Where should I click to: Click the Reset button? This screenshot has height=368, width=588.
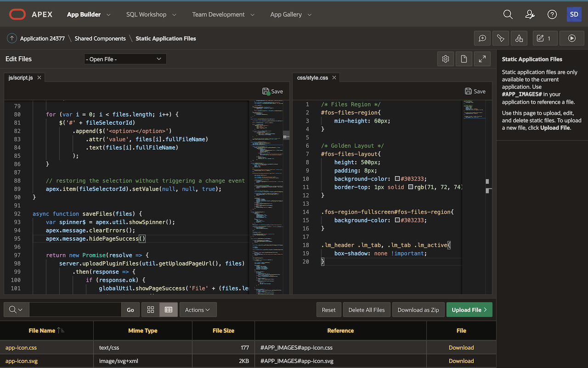click(x=328, y=310)
